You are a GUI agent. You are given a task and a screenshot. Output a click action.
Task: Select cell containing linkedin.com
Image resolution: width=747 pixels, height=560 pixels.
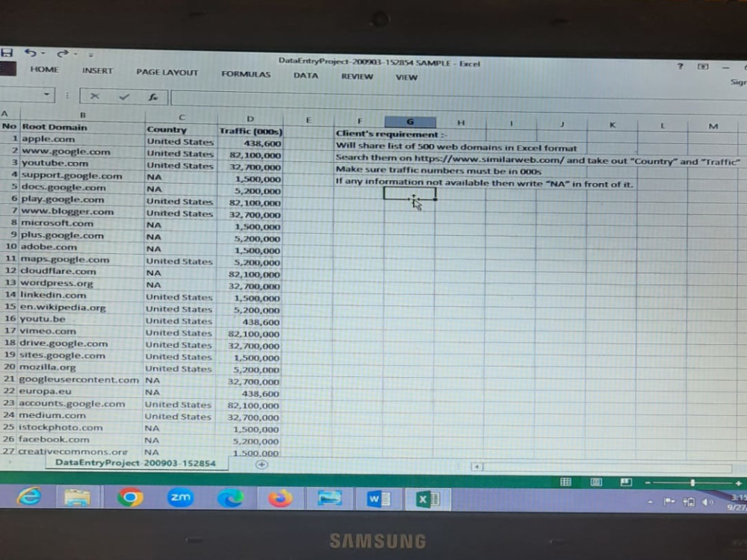click(x=81, y=295)
